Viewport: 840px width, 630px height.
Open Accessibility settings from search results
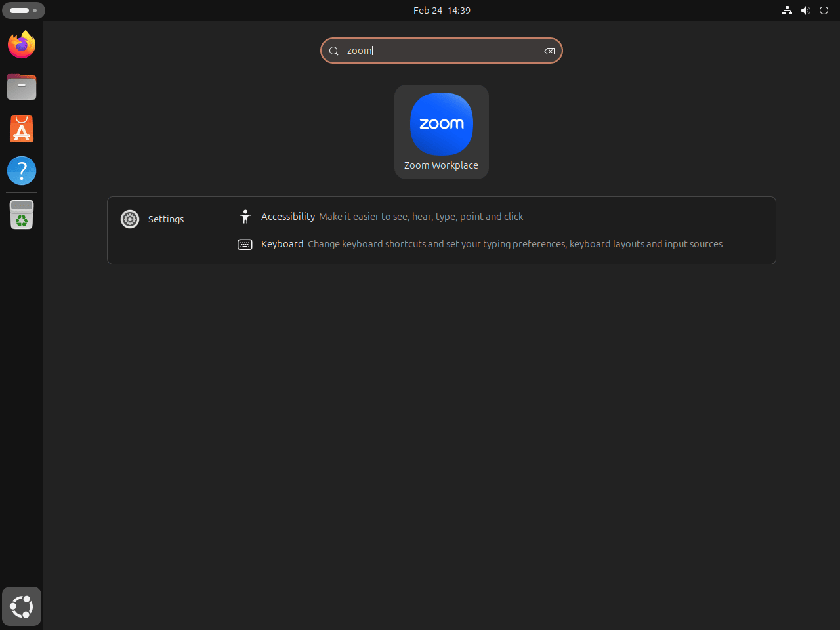click(288, 217)
